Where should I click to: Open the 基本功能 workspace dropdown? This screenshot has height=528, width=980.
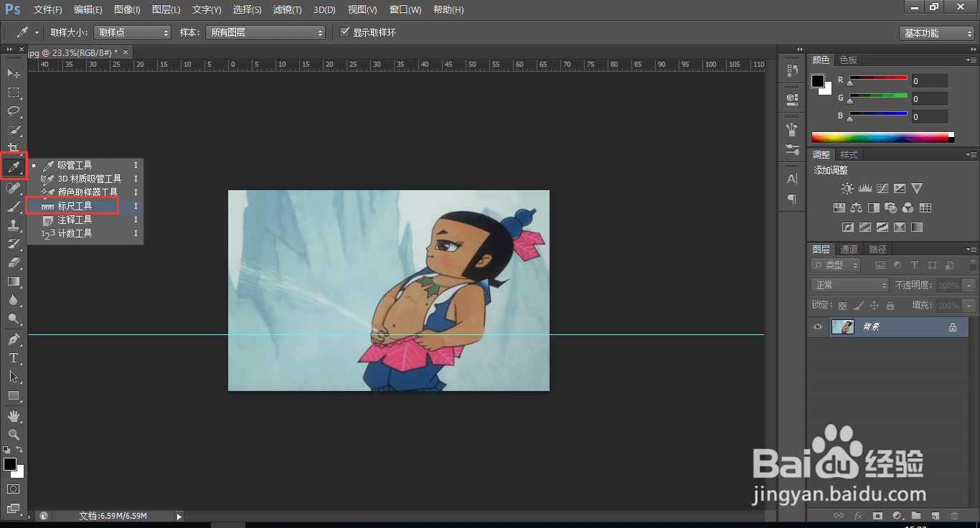tap(937, 33)
